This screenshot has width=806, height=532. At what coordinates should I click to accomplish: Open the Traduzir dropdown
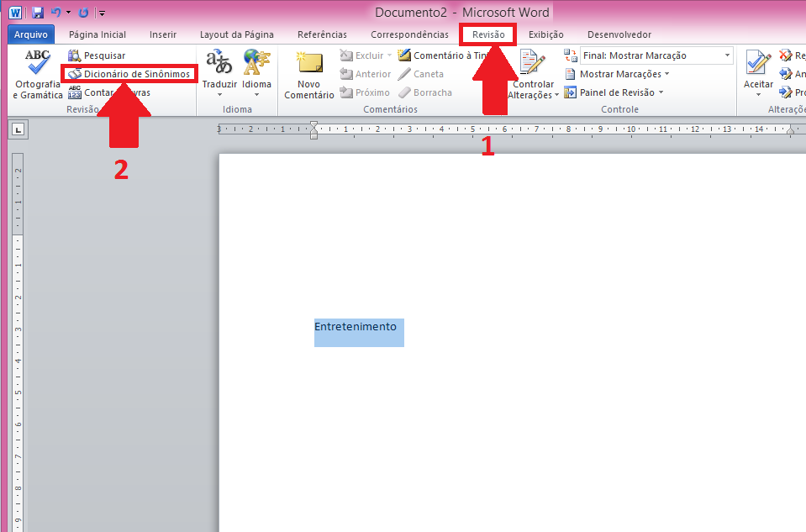point(219,74)
